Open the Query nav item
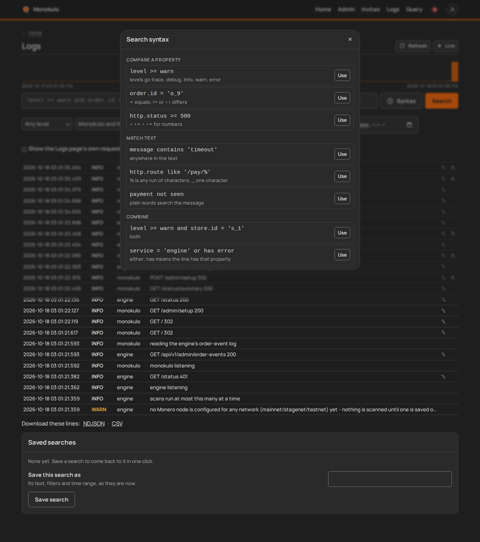Image resolution: width=480 pixels, height=542 pixels. coord(414,10)
